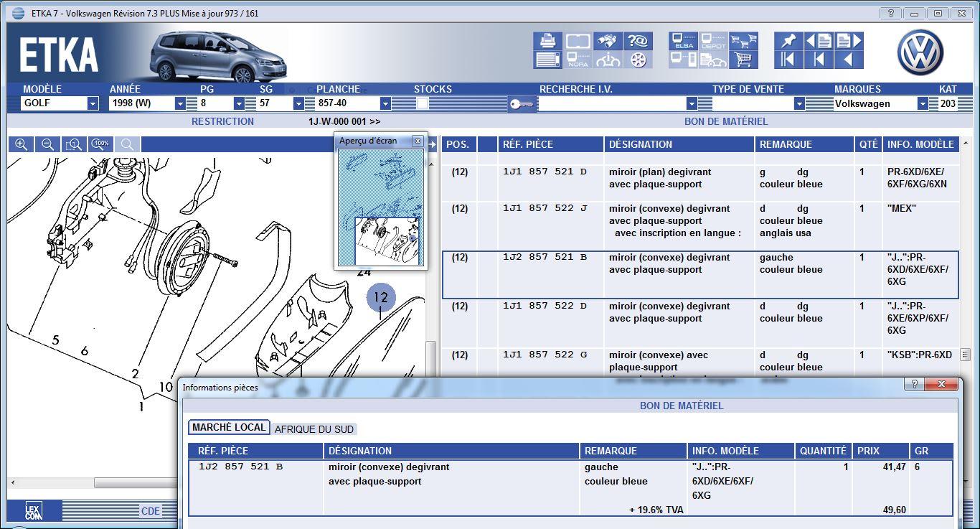Click the double-bar jump to first icon
Image resolution: width=980 pixels, height=529 pixels.
(788, 60)
